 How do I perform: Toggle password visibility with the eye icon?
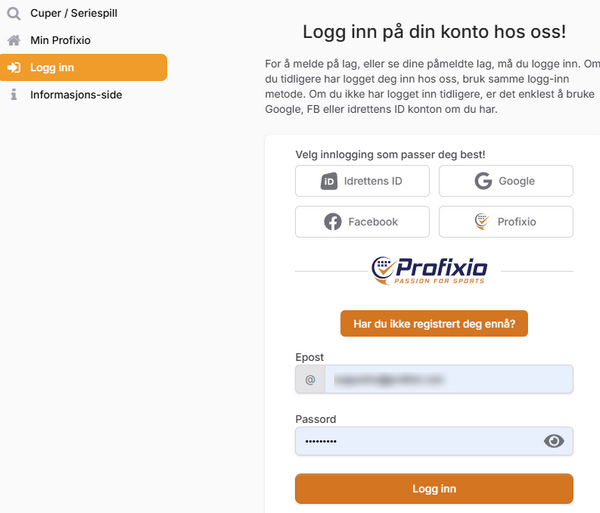pyautogui.click(x=553, y=441)
